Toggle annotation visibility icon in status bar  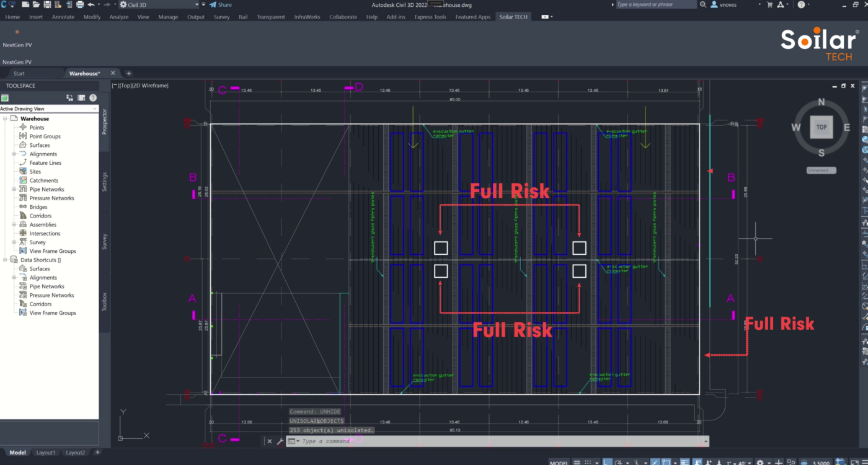click(697, 461)
